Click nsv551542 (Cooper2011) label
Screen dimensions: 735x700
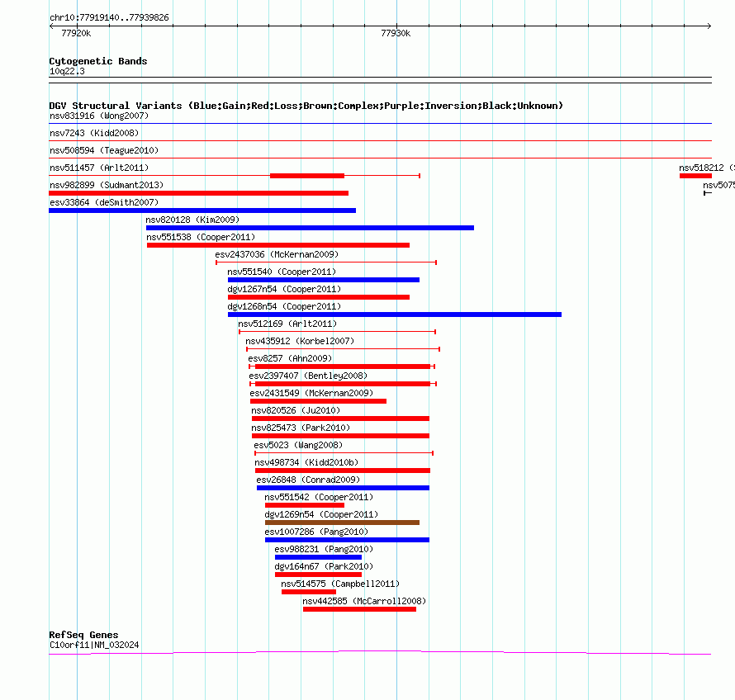[319, 497]
